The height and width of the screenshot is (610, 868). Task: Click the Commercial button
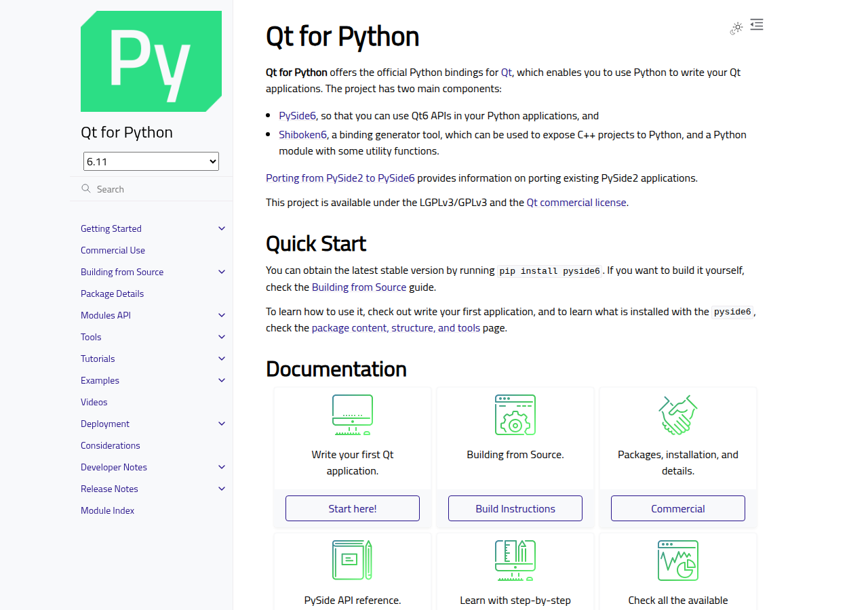(x=678, y=508)
